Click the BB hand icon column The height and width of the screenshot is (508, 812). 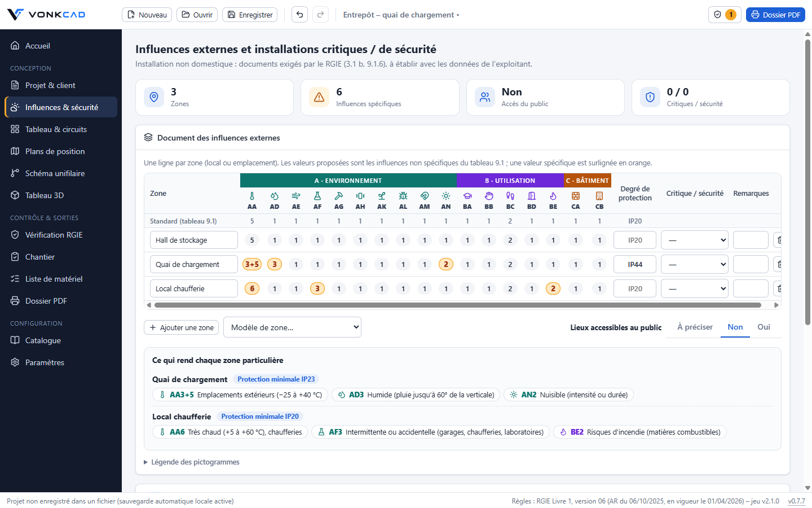click(489, 196)
